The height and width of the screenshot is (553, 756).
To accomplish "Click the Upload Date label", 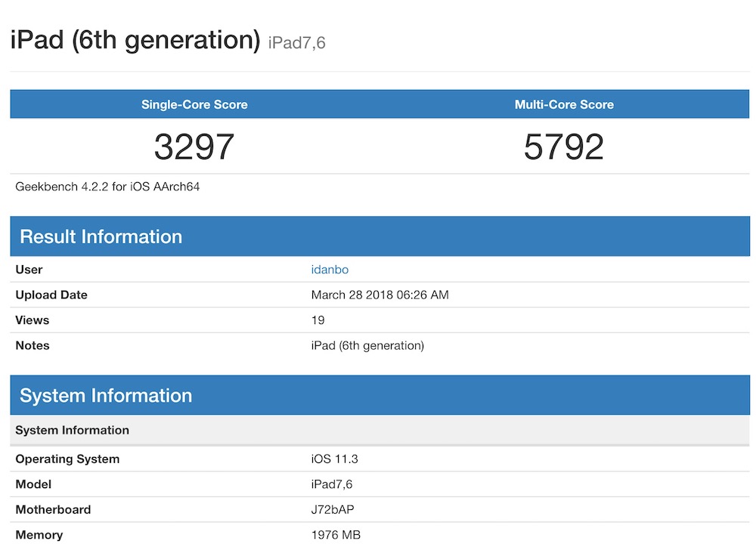I will pyautogui.click(x=51, y=295).
